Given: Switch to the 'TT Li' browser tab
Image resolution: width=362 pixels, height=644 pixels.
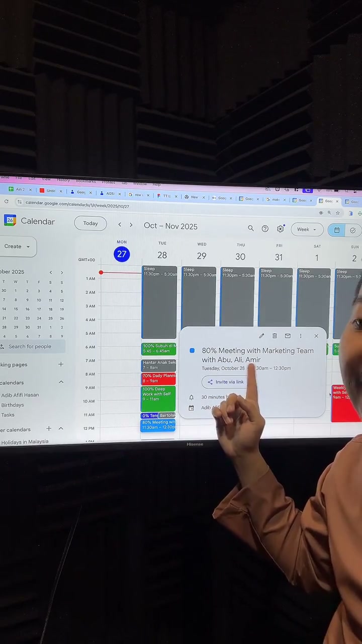Looking at the screenshot, I should 166,196.
